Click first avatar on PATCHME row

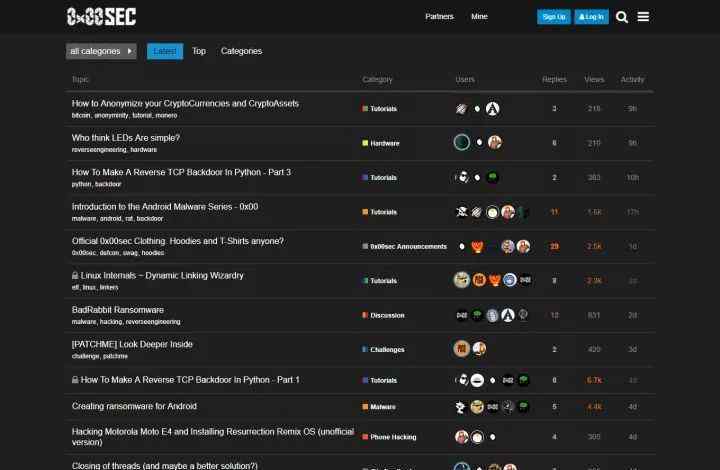pyautogui.click(x=461, y=349)
